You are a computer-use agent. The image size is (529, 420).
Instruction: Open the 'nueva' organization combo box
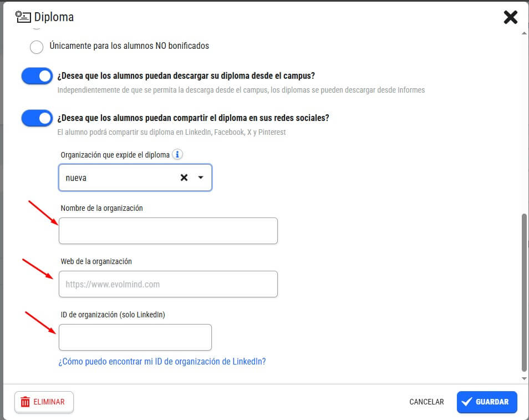[x=135, y=178]
